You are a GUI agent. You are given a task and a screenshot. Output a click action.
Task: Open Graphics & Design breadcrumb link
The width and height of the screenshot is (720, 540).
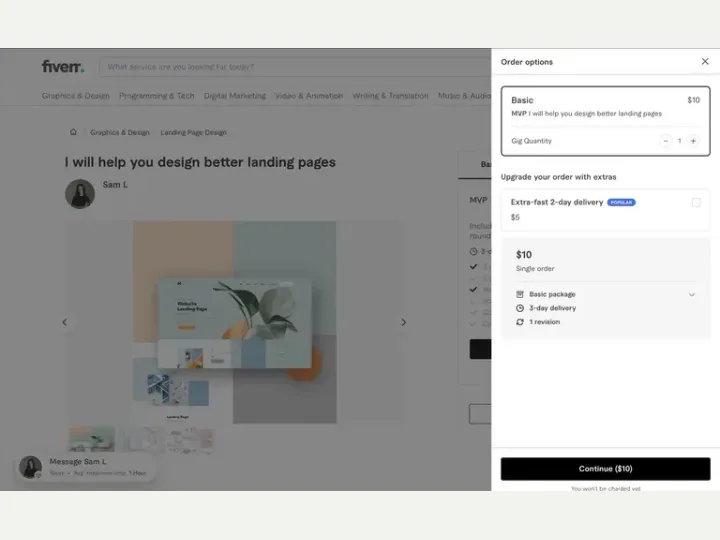(120, 132)
